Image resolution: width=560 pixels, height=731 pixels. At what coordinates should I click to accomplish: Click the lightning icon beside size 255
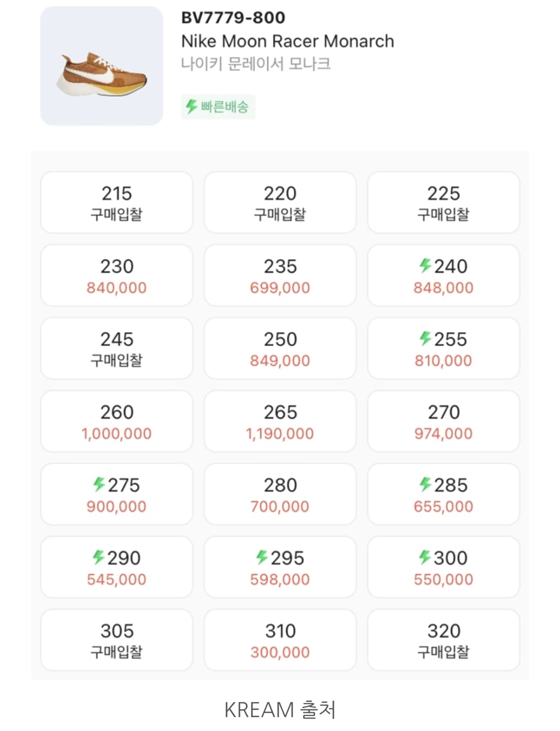[425, 338]
